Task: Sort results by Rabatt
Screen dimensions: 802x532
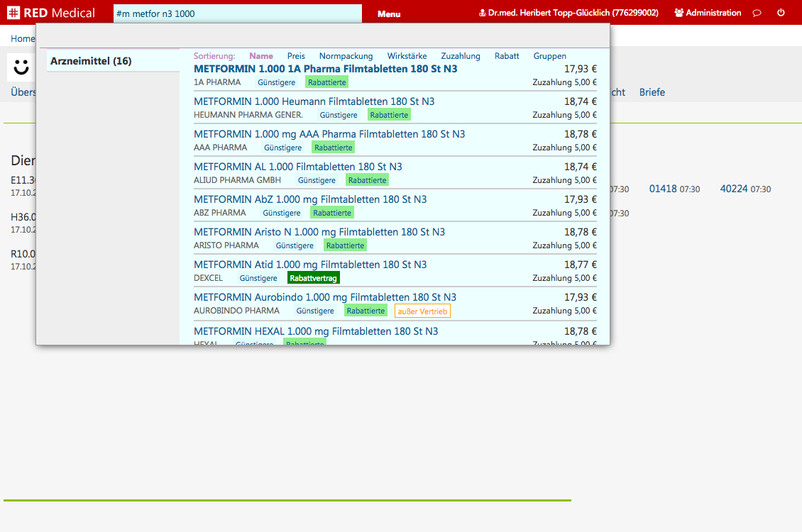Action: (x=506, y=56)
